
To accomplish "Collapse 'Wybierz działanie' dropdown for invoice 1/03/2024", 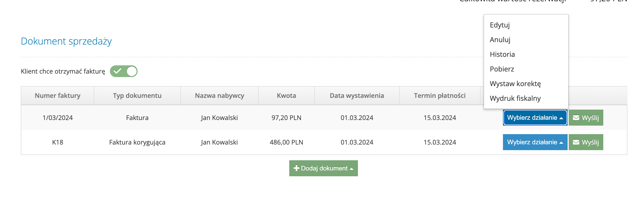I will point(535,118).
